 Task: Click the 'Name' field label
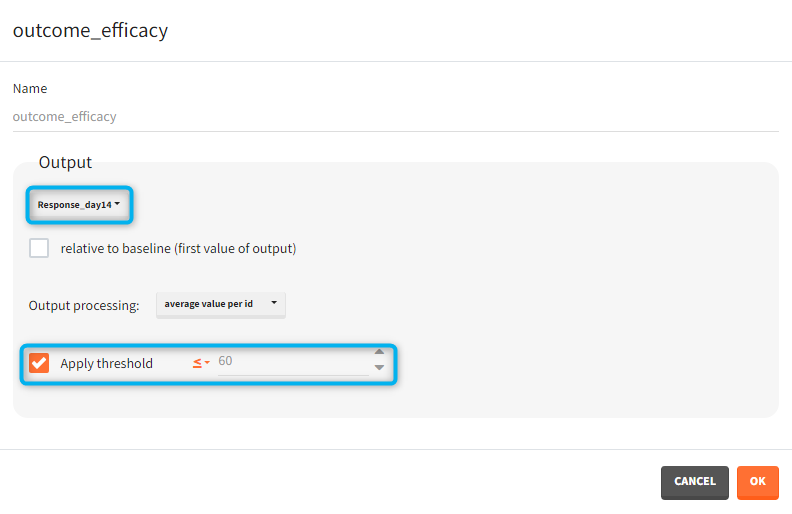coord(30,88)
